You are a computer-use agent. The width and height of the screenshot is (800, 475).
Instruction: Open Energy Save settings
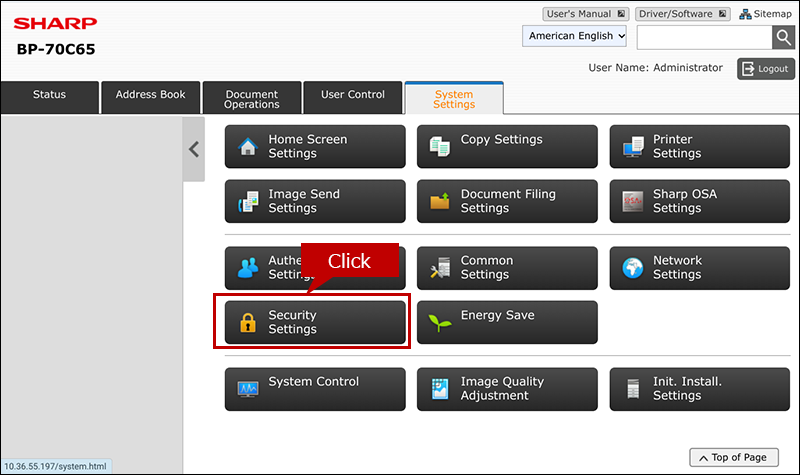[507, 322]
